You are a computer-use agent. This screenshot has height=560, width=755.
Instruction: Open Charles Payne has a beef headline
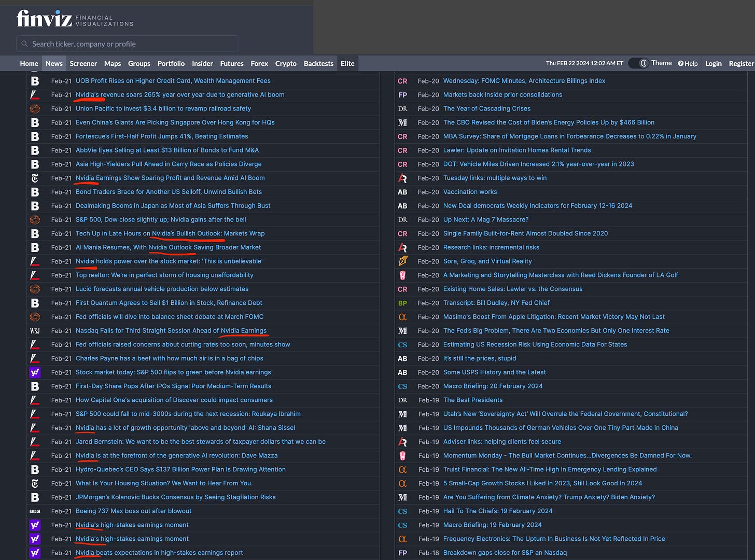(170, 358)
